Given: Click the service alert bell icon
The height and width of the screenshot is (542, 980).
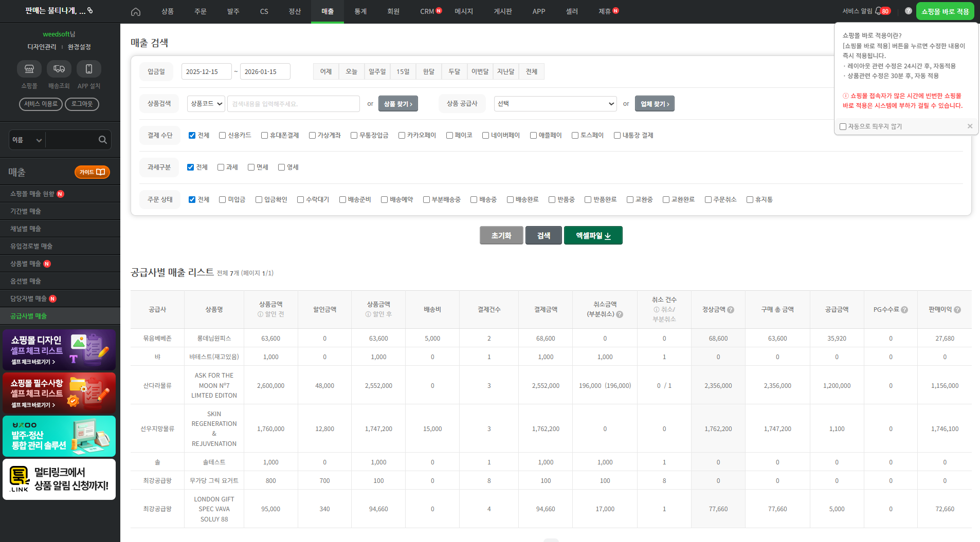Looking at the screenshot, I should [878, 11].
